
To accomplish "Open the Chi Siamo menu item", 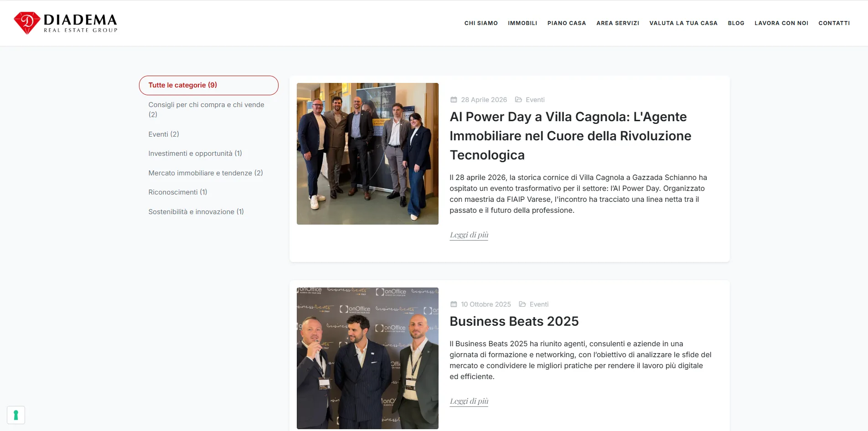I will [481, 23].
